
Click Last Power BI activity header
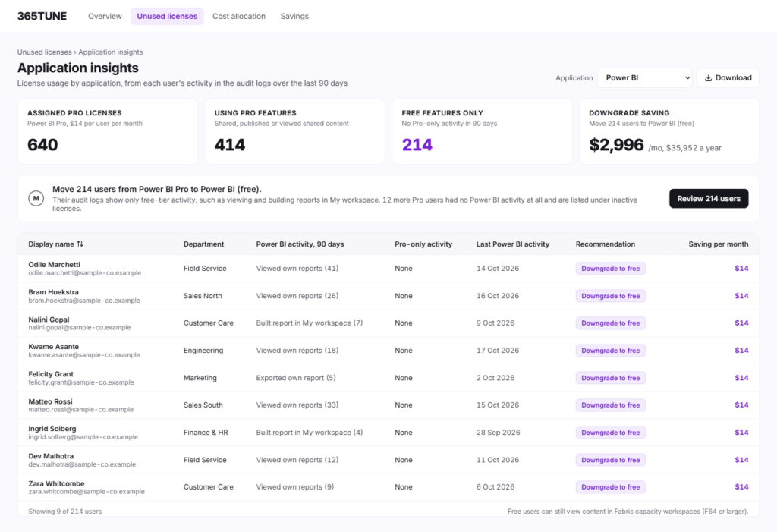(513, 244)
